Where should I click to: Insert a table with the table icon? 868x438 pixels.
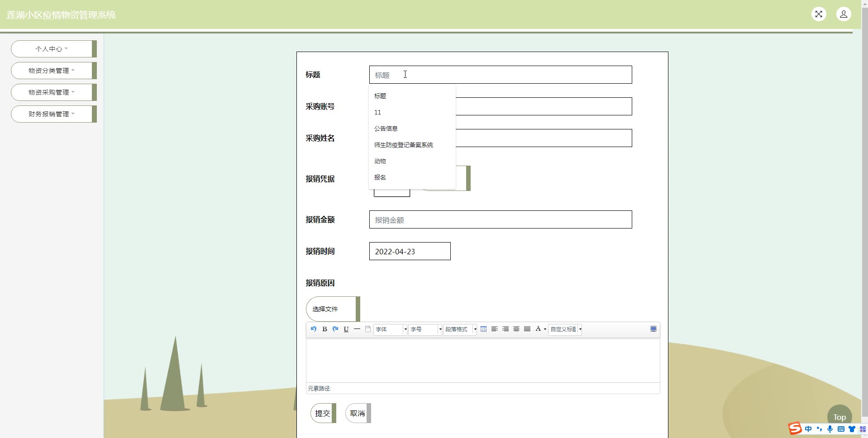click(x=483, y=329)
